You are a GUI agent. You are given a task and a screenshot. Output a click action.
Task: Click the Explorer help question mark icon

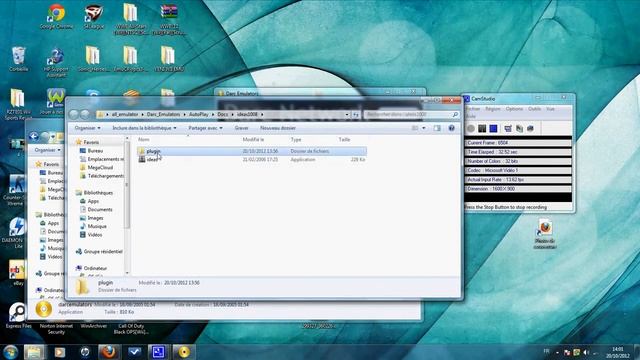(451, 128)
